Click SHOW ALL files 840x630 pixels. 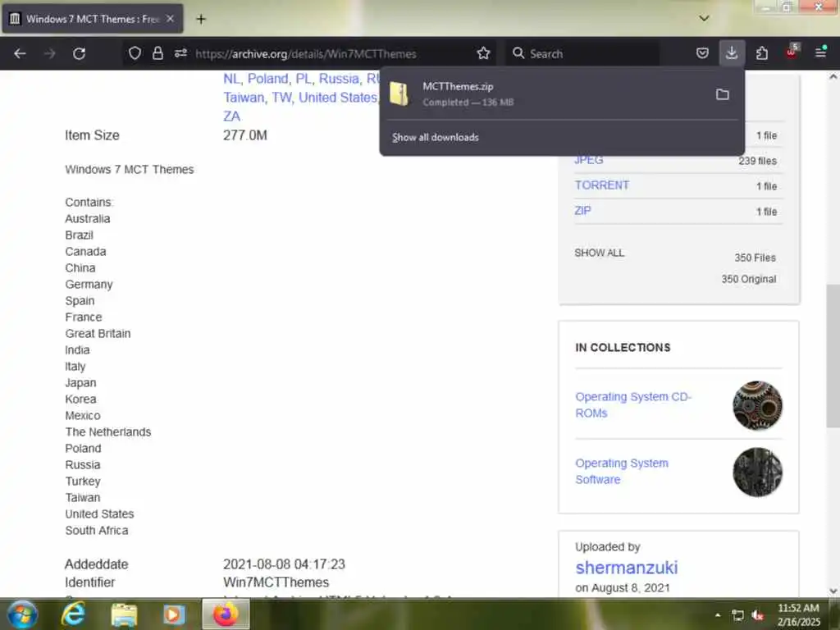point(599,253)
